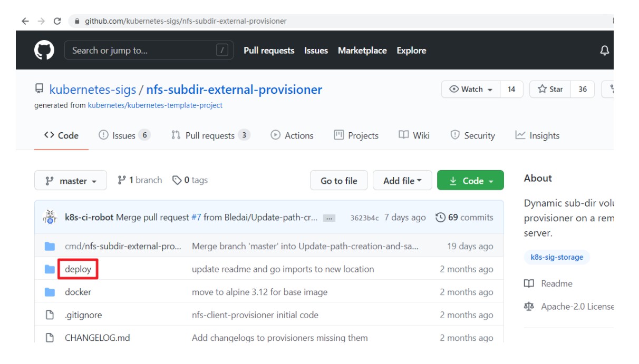
Task: Open the Security tab
Action: pyautogui.click(x=472, y=135)
